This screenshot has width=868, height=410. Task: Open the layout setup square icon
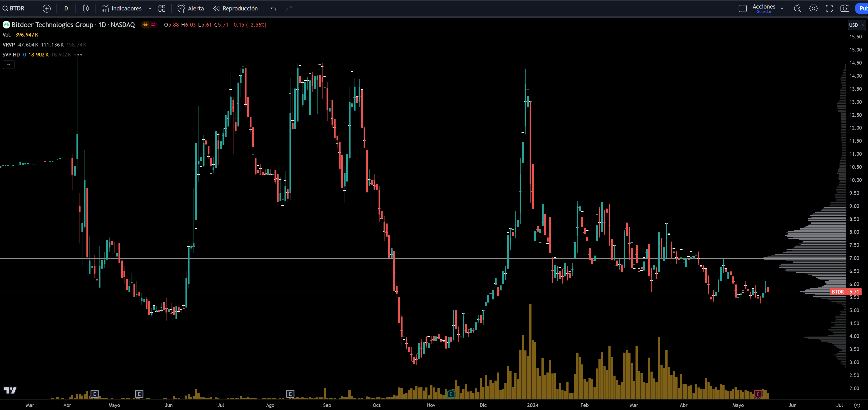(x=743, y=8)
